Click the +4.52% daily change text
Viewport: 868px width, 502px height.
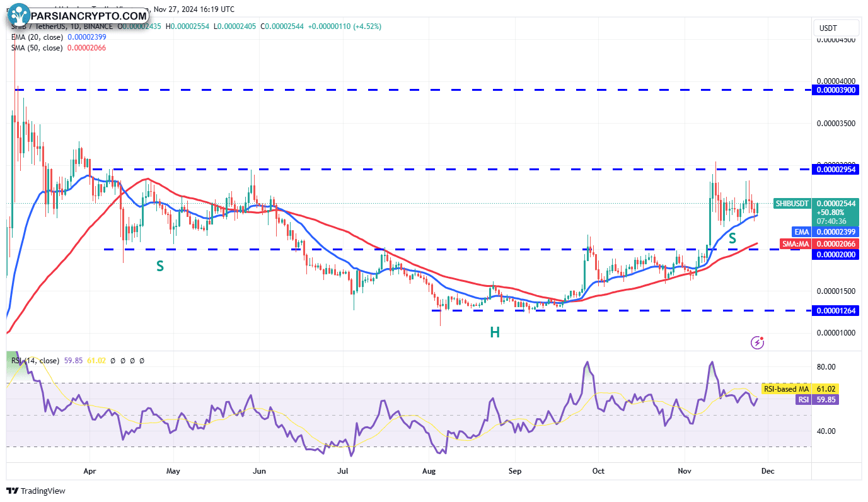click(367, 26)
